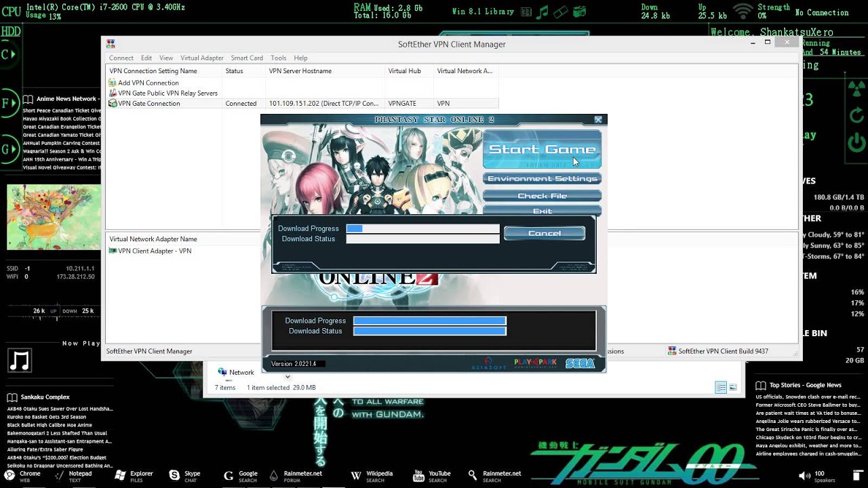Open the View menu in SoftEther
This screenshot has height=488, width=868.
(166, 58)
